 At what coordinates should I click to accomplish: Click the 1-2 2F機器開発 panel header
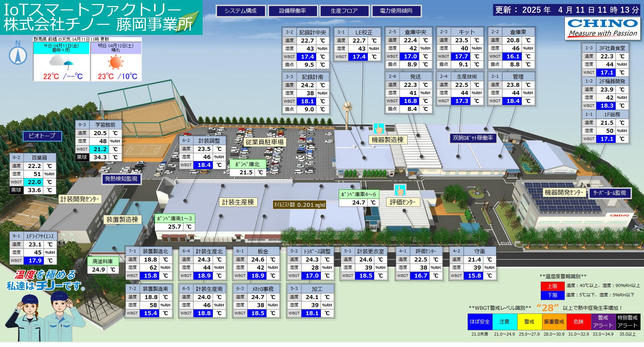(605, 81)
